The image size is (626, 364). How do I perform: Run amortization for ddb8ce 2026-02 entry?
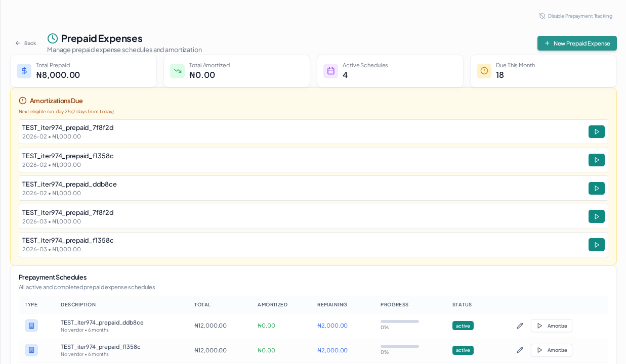click(x=597, y=189)
